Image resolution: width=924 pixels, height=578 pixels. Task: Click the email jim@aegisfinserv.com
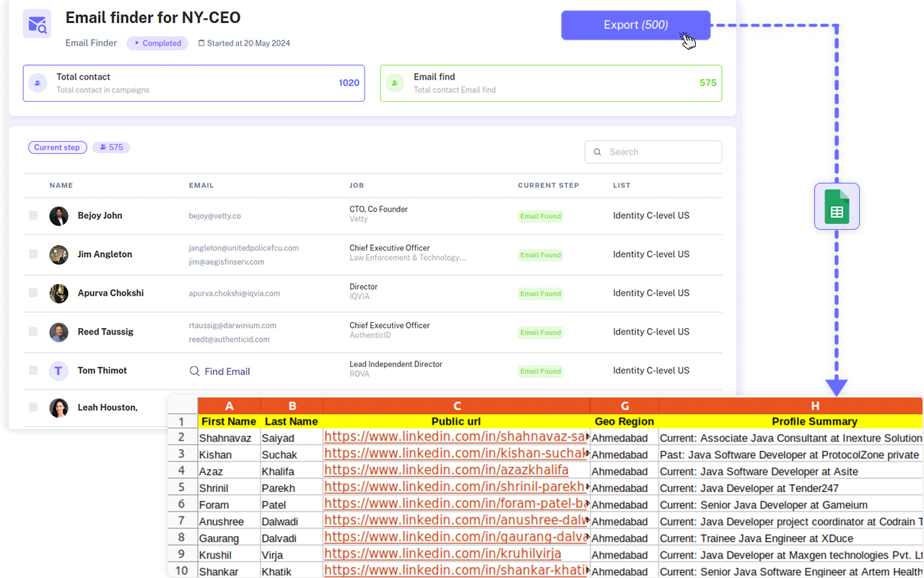(227, 262)
